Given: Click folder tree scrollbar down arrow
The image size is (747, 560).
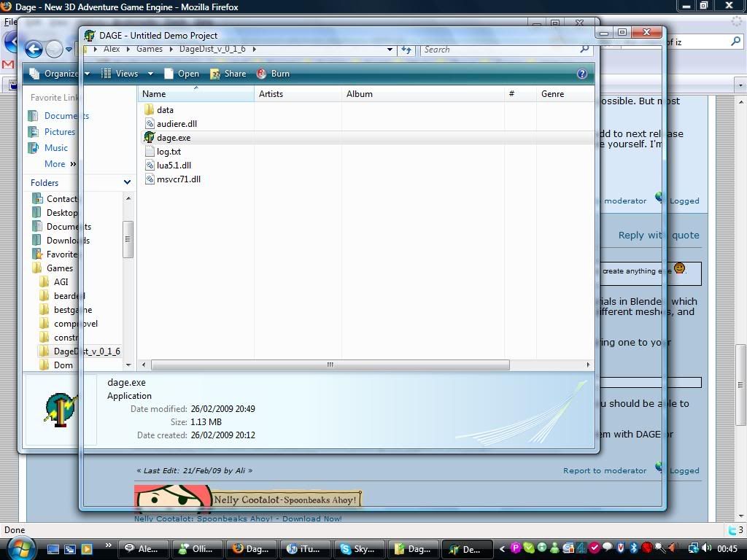Looking at the screenshot, I should coord(128,365).
